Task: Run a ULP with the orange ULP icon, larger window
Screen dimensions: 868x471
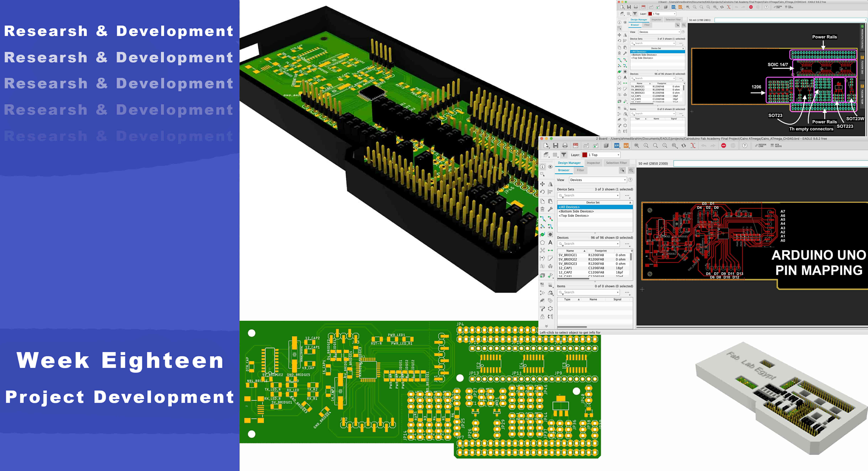Action: pyautogui.click(x=626, y=145)
